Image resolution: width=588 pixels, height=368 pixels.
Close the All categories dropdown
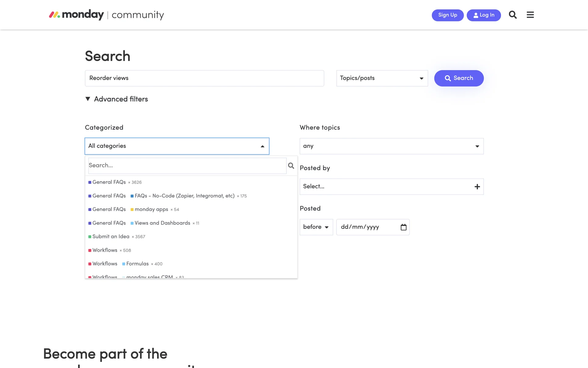pyautogui.click(x=262, y=146)
